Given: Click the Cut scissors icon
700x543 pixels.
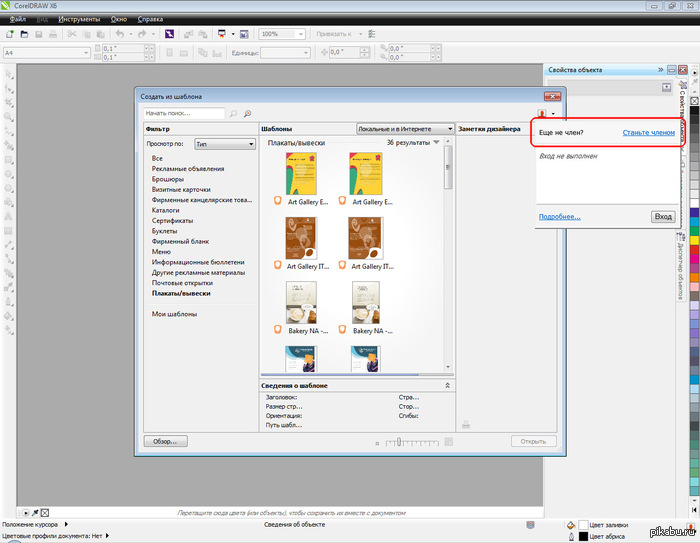Looking at the screenshot, I should pyautogui.click(x=72, y=34).
